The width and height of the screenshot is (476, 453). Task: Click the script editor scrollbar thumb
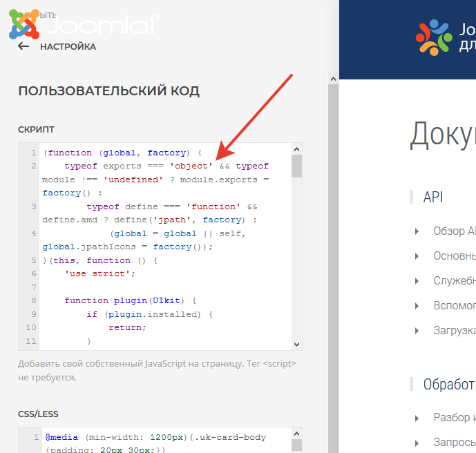(296, 166)
